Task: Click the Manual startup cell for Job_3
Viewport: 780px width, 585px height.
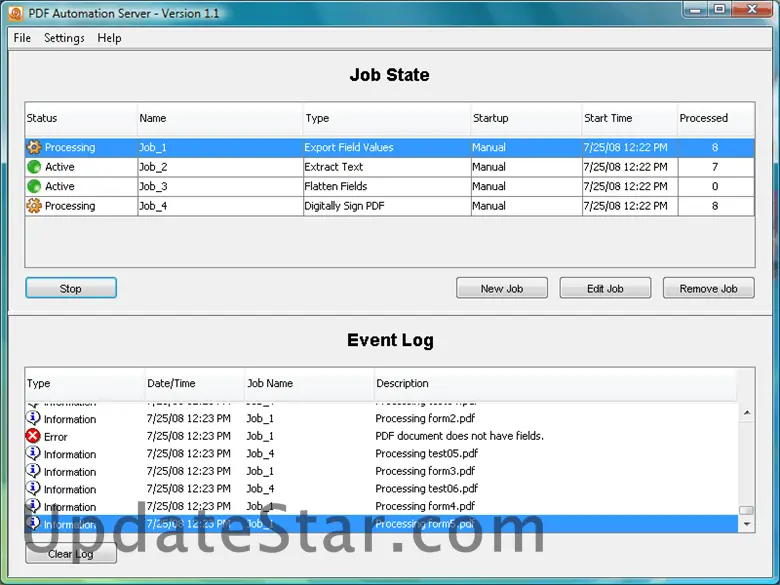Action: click(x=526, y=186)
